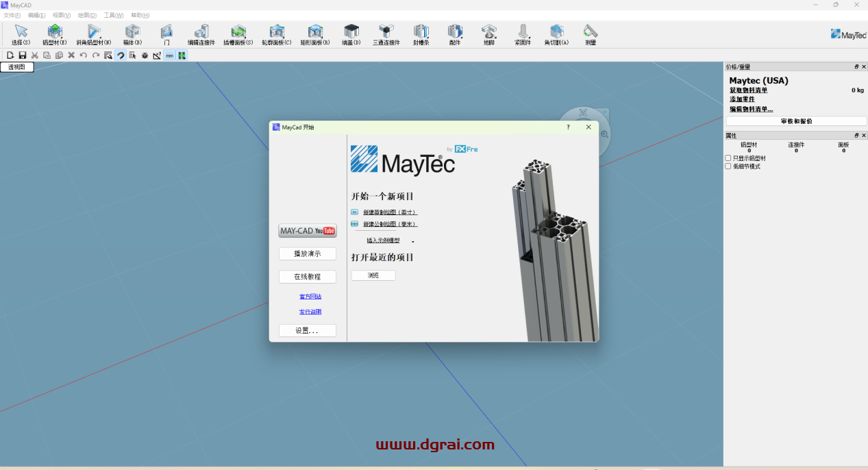
Task: Pick the 三通连接件 three-way connector tool
Action: (386, 34)
